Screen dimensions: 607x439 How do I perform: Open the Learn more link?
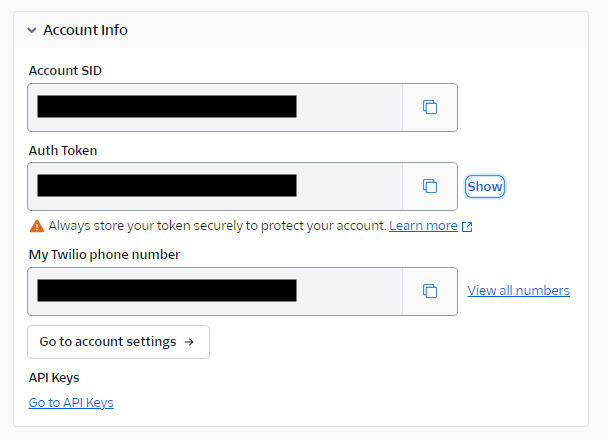click(x=423, y=226)
